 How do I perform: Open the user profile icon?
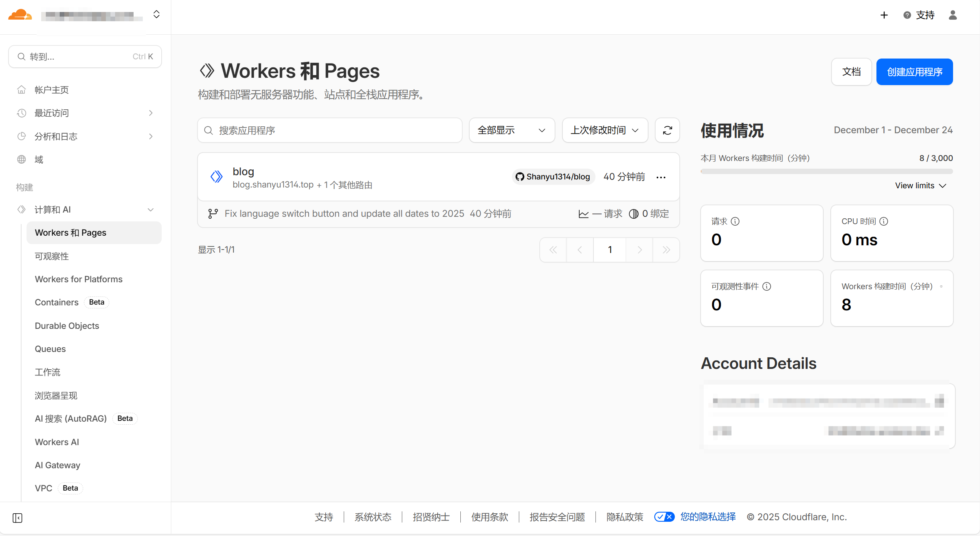tap(952, 15)
